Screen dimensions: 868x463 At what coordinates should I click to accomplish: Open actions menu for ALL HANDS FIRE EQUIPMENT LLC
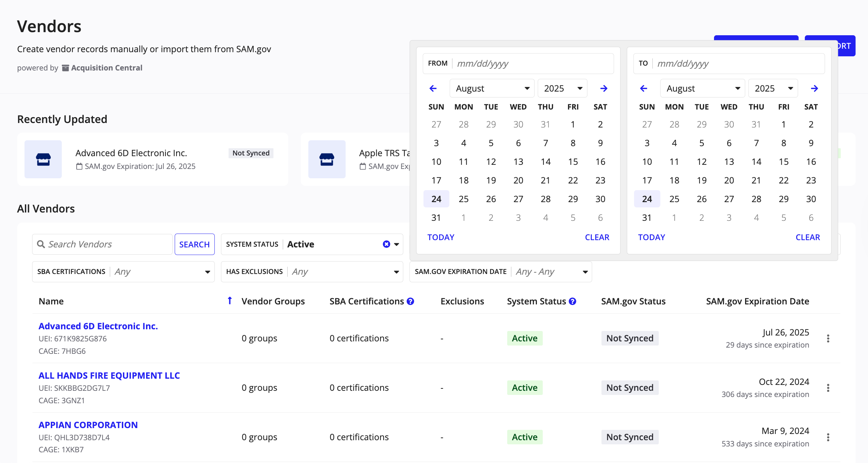click(828, 388)
